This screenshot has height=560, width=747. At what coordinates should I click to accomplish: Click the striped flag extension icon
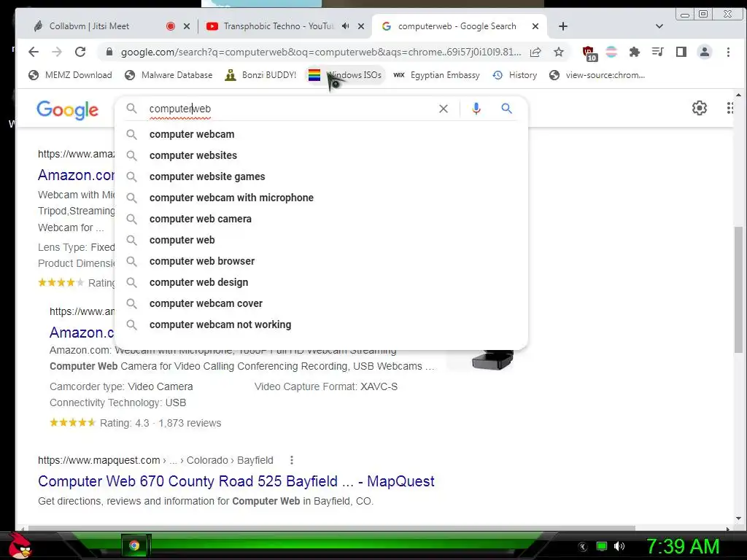(611, 52)
